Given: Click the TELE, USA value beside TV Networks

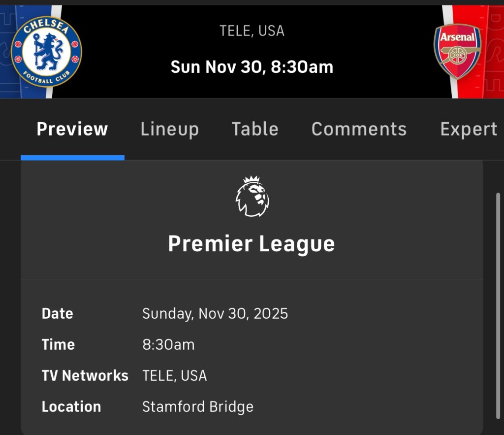Looking at the screenshot, I should 174,376.
